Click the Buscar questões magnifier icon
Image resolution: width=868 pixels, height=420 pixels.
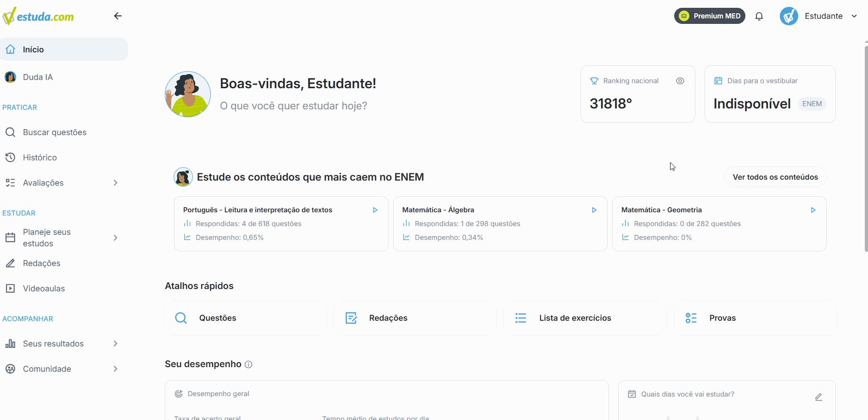pyautogui.click(x=11, y=132)
